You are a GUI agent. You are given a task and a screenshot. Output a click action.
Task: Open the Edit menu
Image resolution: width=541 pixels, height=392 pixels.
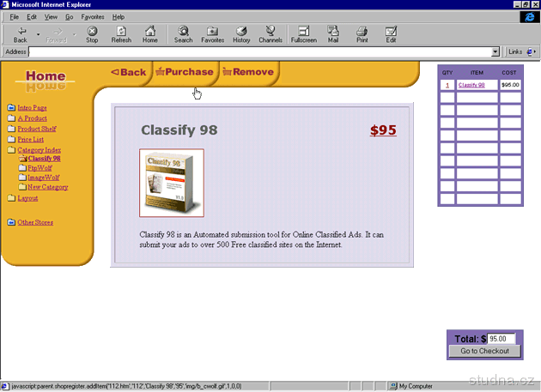tap(32, 17)
